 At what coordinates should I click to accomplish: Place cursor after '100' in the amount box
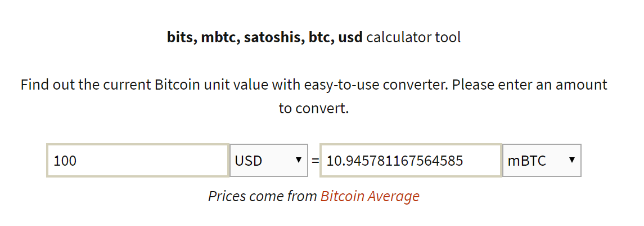tap(78, 161)
